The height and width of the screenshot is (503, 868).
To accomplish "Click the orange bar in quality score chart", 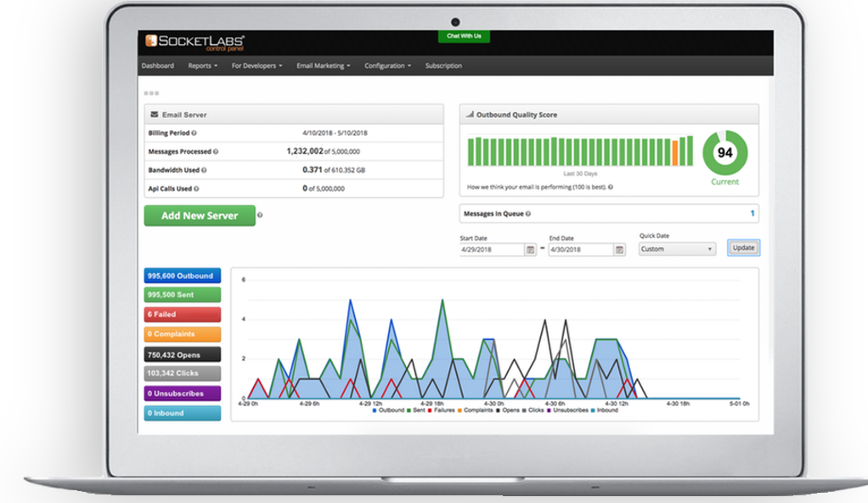I will coord(675,153).
